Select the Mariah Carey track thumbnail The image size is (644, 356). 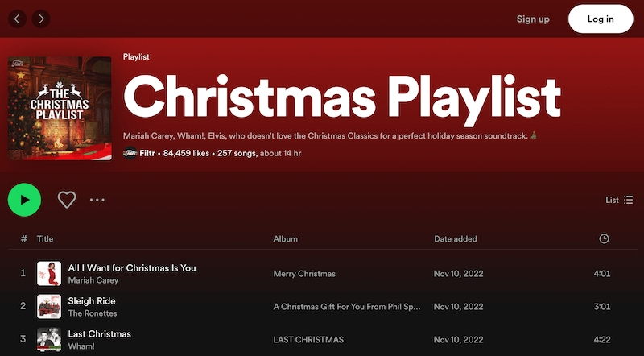(x=49, y=274)
